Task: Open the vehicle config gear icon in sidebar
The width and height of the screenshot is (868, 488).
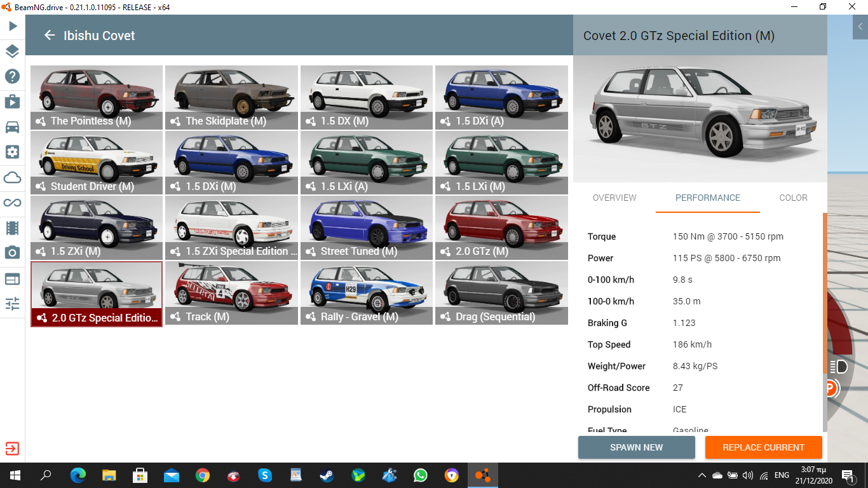Action: [x=13, y=152]
